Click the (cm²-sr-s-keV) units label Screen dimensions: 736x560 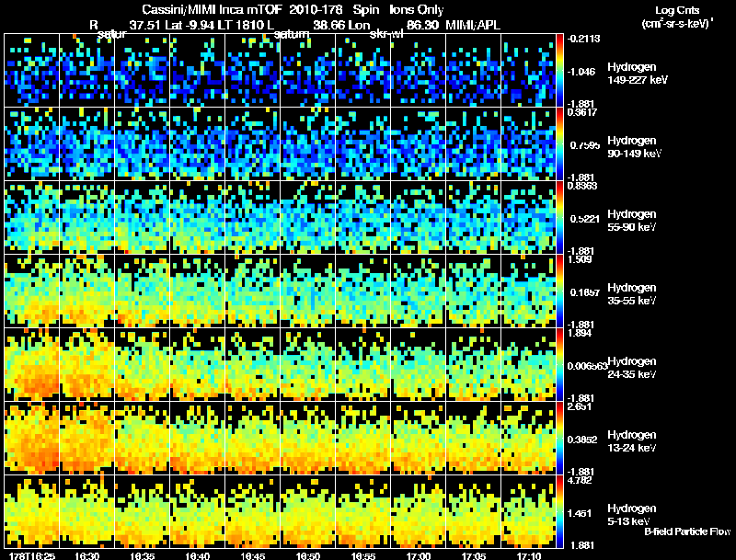[x=677, y=23]
